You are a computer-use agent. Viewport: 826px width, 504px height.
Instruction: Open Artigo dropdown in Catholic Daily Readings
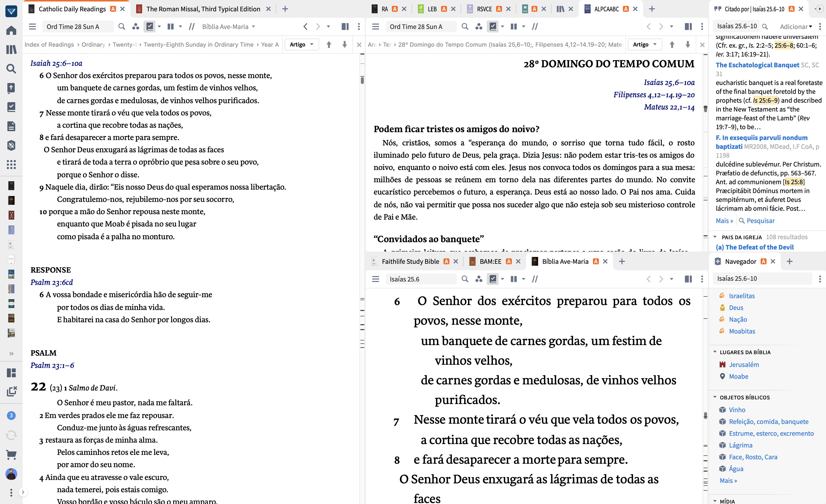[301, 44]
